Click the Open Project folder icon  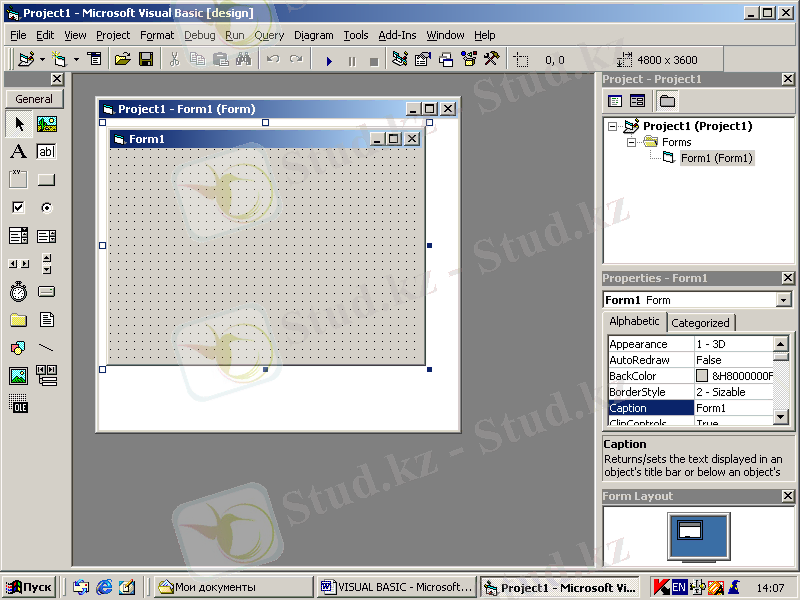122,60
